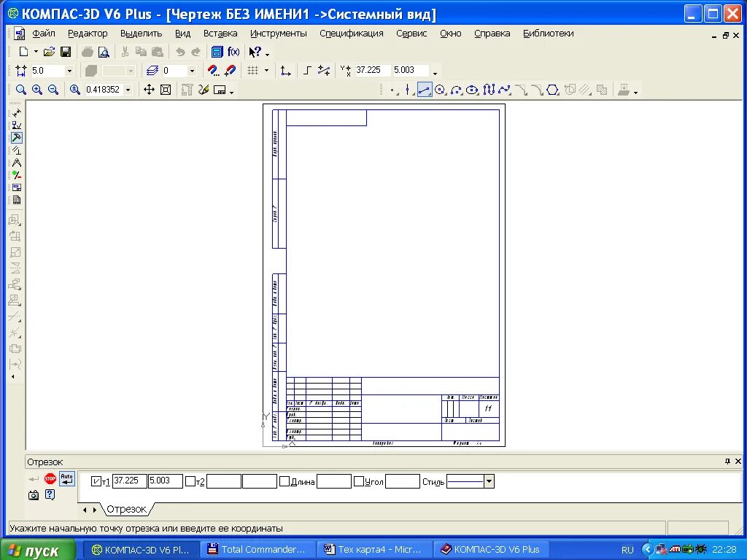Screen dimensions: 747x560
Task: Open the Редактор menu
Action: tap(88, 34)
